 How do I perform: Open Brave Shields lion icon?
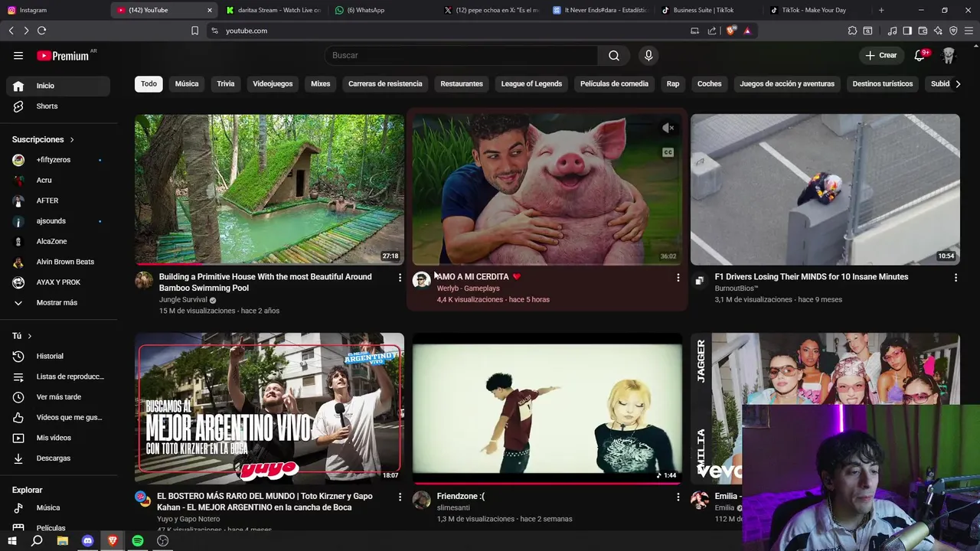[731, 31]
